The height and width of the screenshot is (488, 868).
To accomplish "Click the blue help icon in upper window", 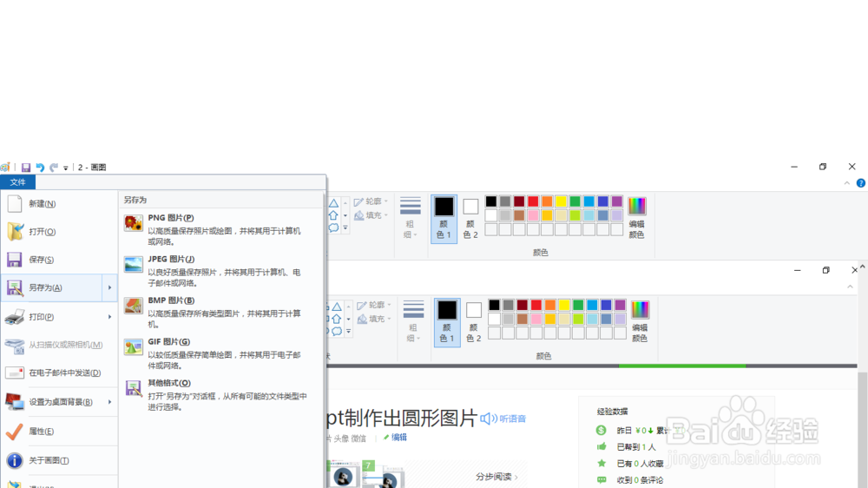I will 861,183.
